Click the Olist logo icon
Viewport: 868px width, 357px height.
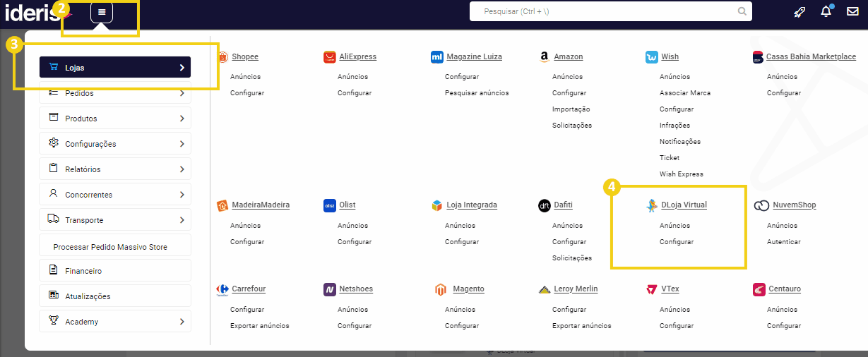329,205
